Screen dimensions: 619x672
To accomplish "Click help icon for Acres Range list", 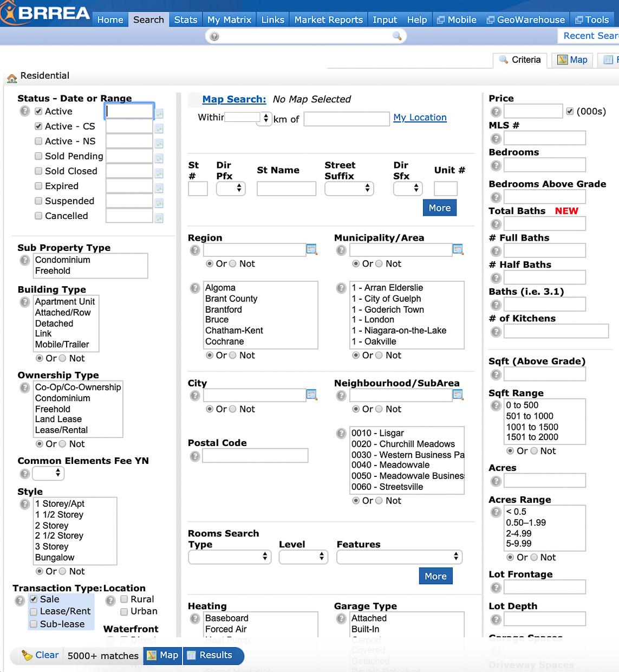I will [x=496, y=512].
